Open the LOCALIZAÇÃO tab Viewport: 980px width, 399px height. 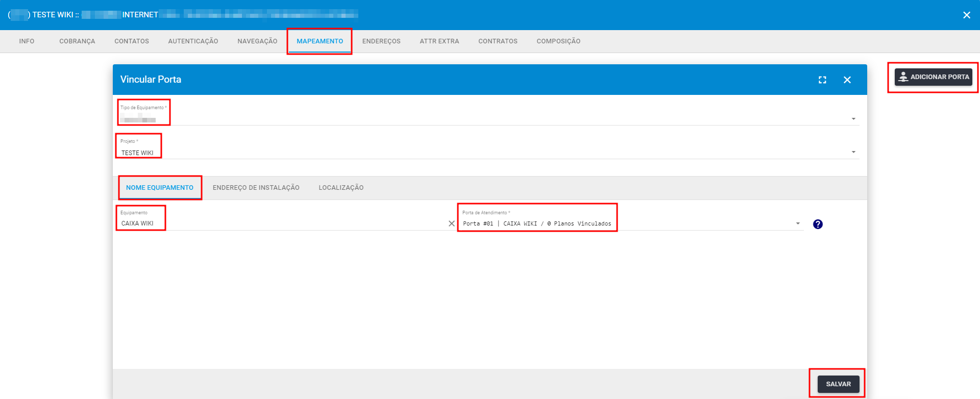[341, 188]
